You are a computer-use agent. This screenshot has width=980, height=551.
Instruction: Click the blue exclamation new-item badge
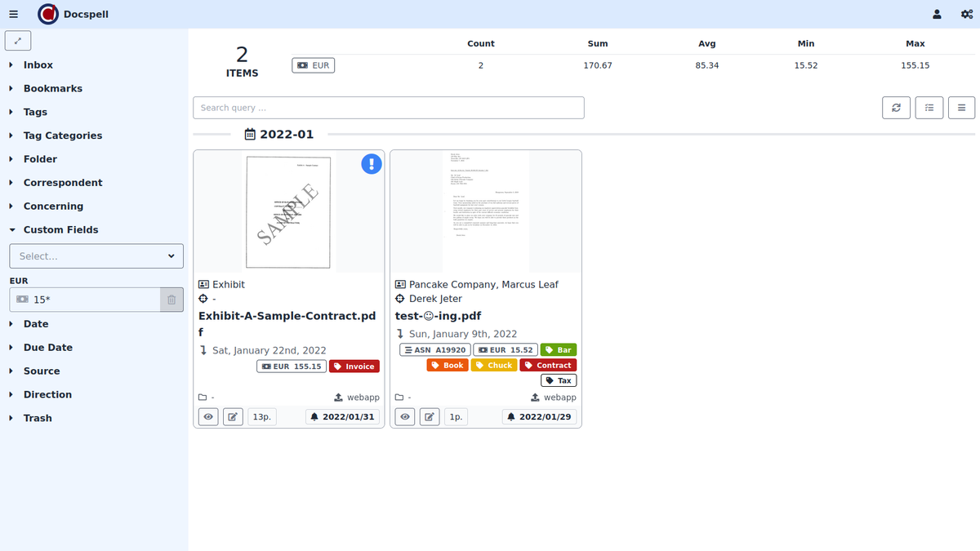click(x=372, y=164)
